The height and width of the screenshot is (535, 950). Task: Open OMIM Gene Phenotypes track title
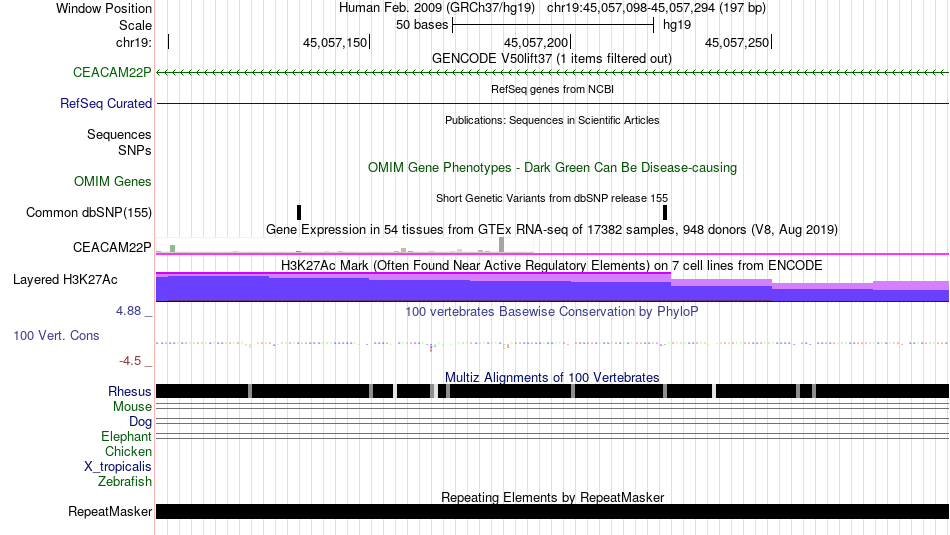(x=552, y=168)
